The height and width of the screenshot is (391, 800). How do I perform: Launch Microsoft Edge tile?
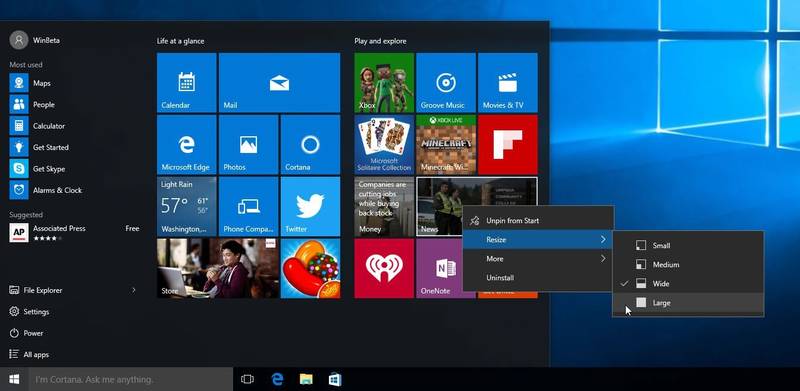click(x=186, y=144)
